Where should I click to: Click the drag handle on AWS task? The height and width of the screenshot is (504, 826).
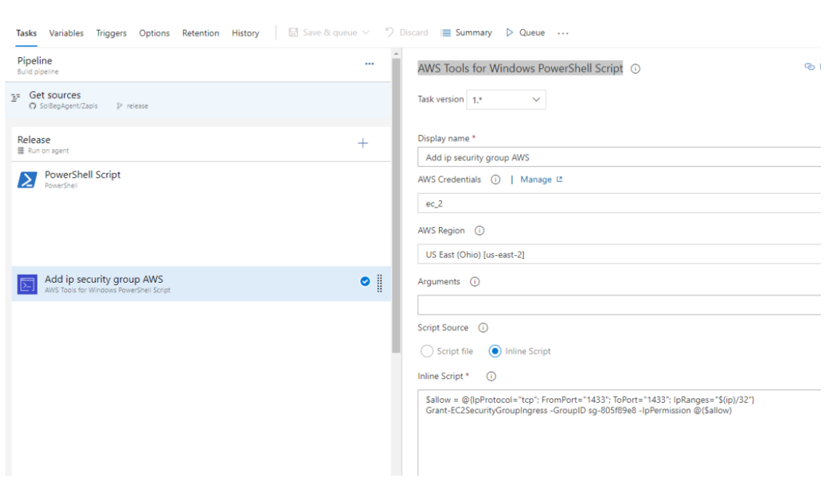coord(379,283)
